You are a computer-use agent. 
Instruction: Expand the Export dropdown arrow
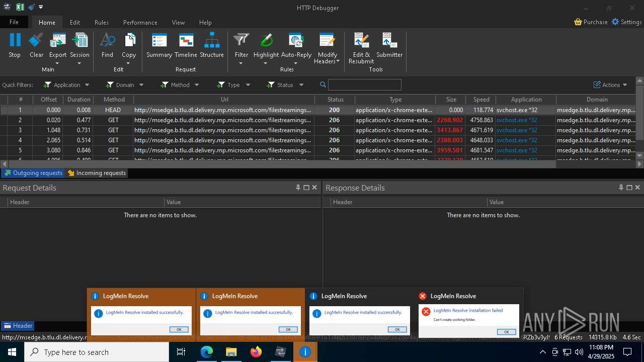click(x=57, y=63)
